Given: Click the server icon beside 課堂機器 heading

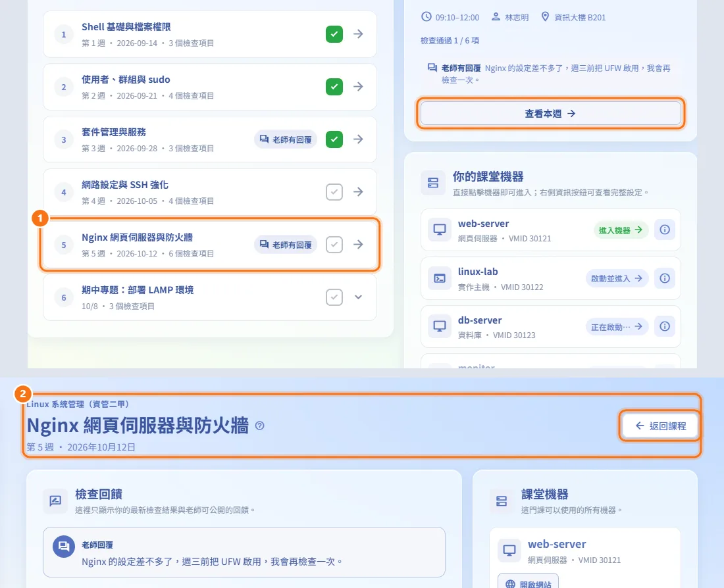Looking at the screenshot, I should (x=502, y=501).
